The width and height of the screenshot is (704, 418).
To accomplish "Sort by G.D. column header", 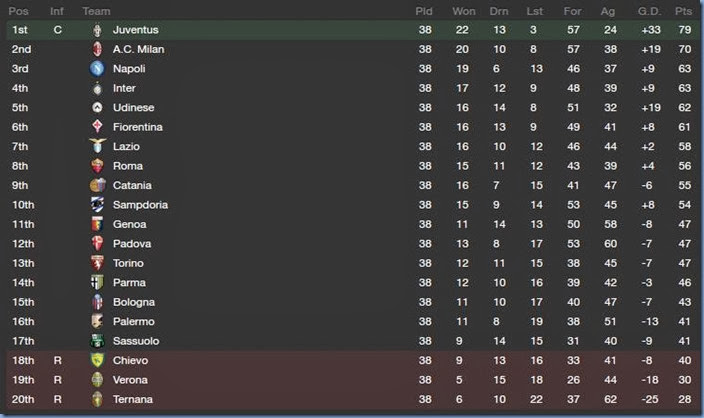I will point(646,11).
